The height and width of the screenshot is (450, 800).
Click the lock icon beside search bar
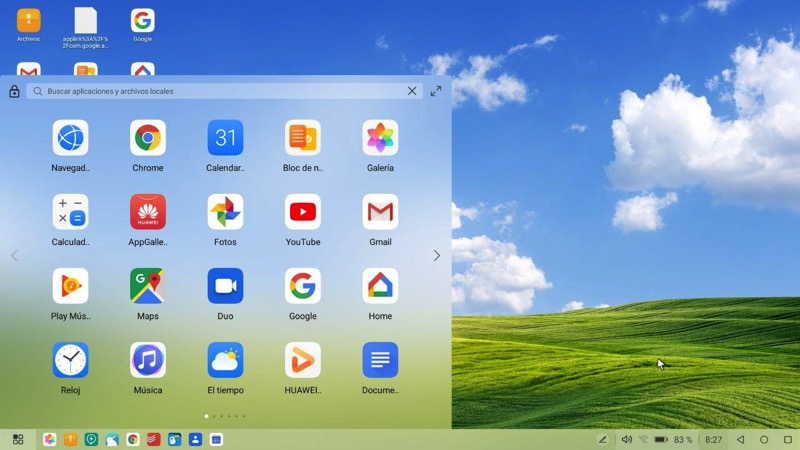click(x=14, y=91)
